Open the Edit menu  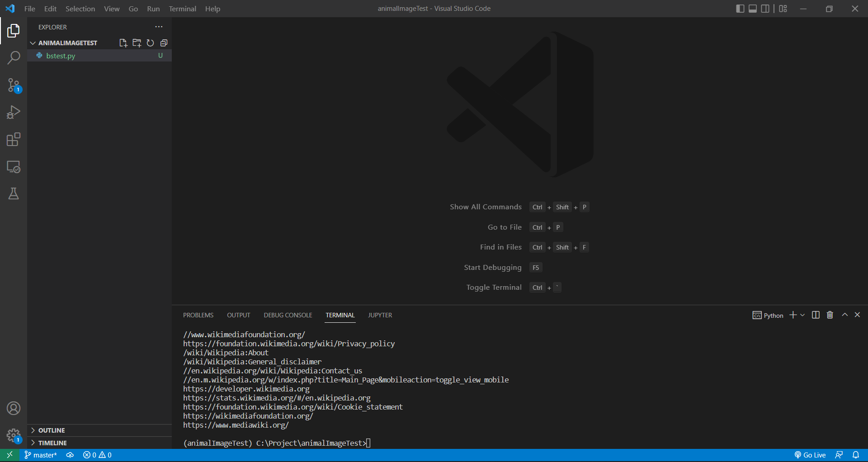point(50,9)
